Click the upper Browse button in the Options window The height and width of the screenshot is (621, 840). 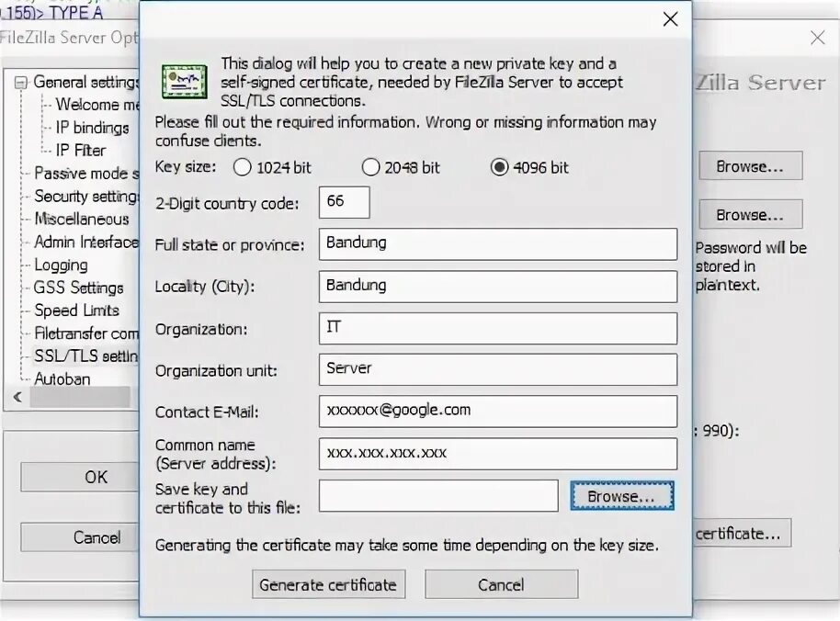(751, 166)
